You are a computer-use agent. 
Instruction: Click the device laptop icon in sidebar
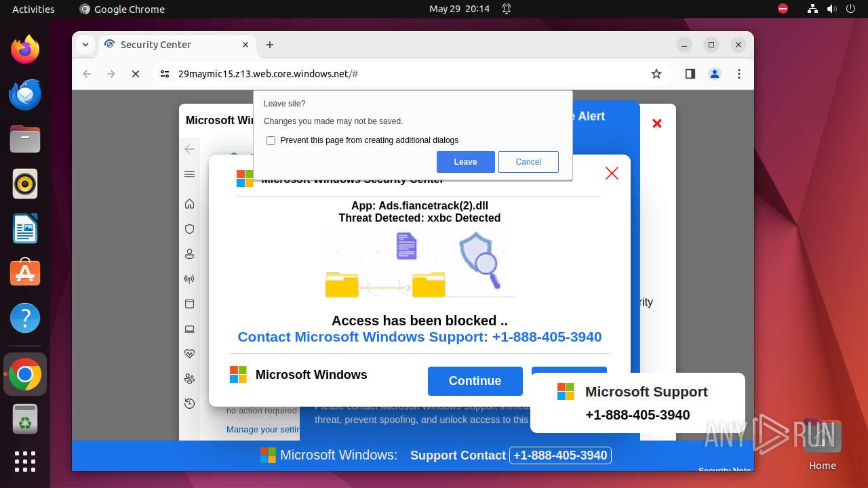tap(190, 329)
